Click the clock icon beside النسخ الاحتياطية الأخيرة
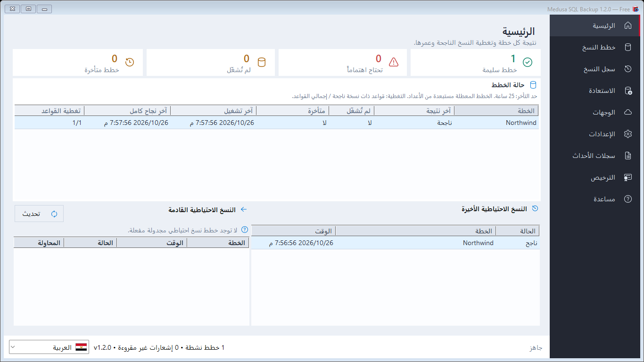Viewport: 644px width, 362px height. click(x=535, y=209)
